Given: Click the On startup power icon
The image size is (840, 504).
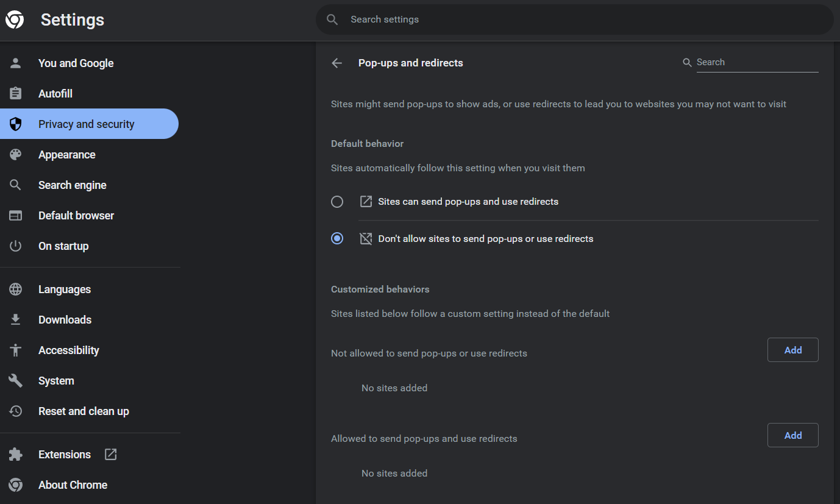Looking at the screenshot, I should point(16,246).
